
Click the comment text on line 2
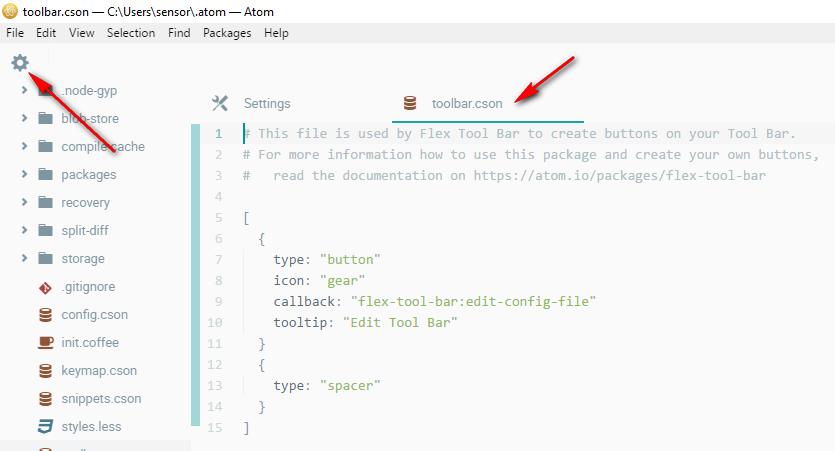click(x=530, y=155)
